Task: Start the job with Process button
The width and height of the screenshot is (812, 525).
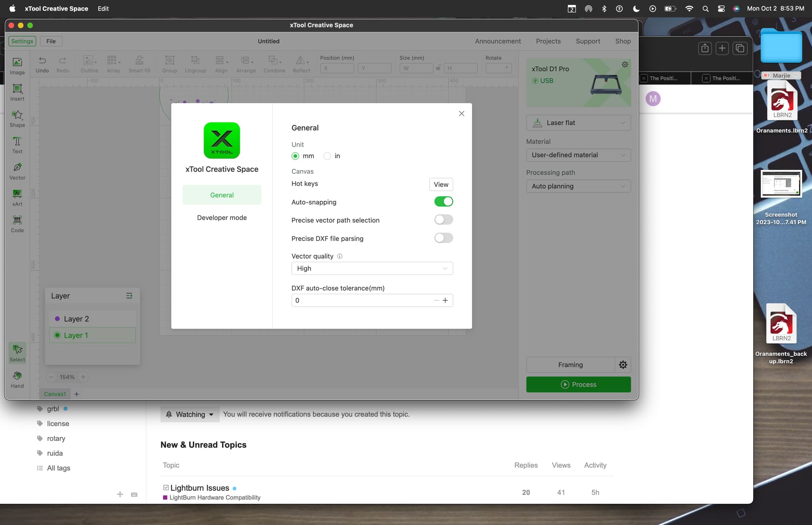Action: pos(579,385)
